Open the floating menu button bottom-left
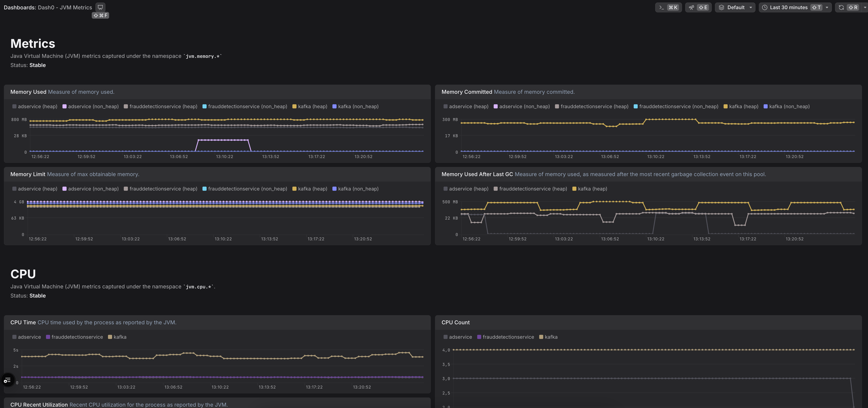 [x=7, y=380]
